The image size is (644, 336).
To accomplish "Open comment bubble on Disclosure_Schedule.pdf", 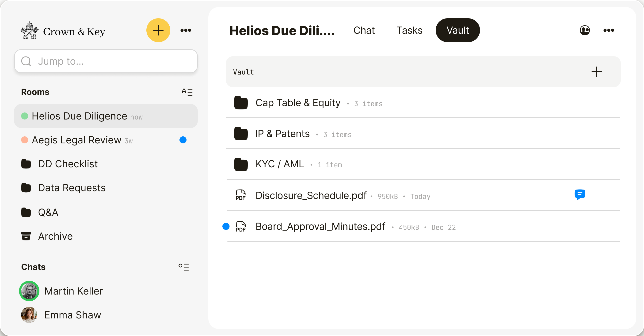I will 579,195.
